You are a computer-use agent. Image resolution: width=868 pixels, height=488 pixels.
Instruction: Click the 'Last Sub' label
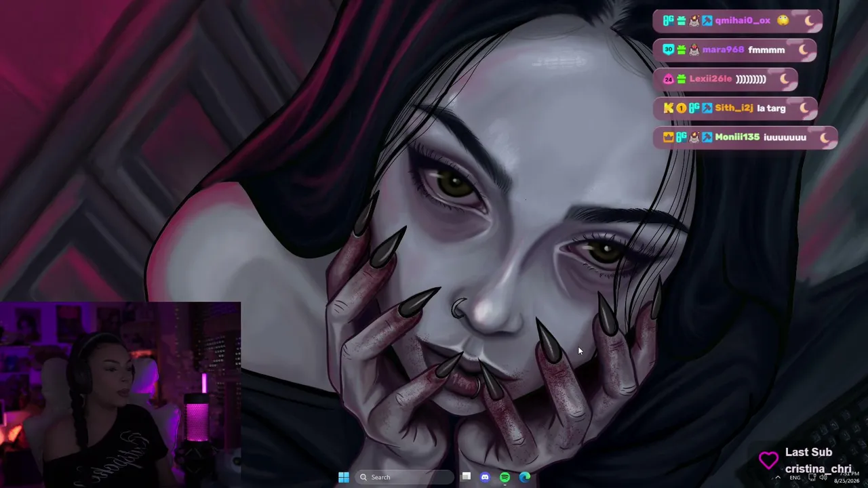[x=808, y=452]
